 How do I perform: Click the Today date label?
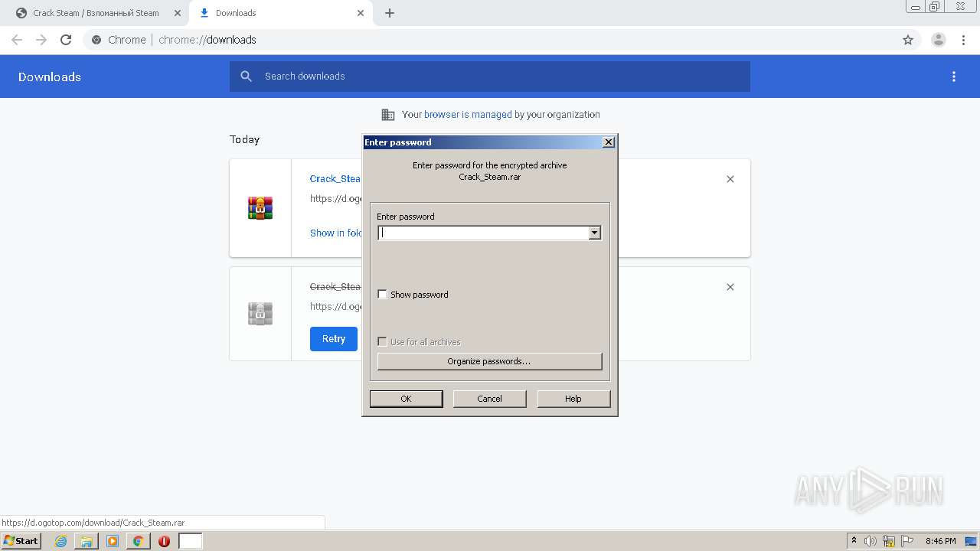[245, 139]
